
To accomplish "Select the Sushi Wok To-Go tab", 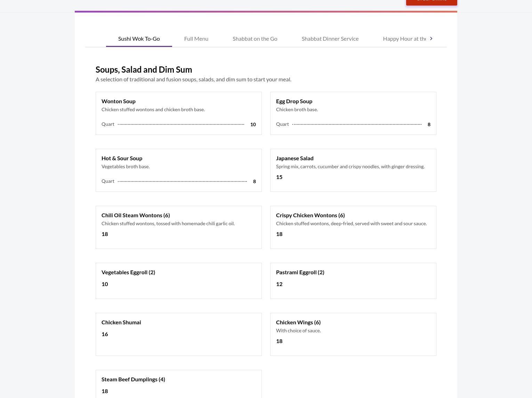I will click(x=139, y=39).
